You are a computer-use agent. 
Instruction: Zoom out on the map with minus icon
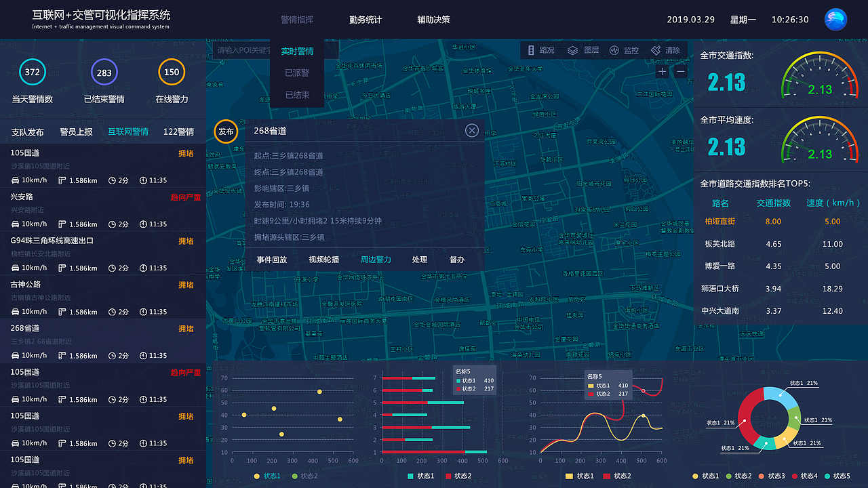pos(680,71)
